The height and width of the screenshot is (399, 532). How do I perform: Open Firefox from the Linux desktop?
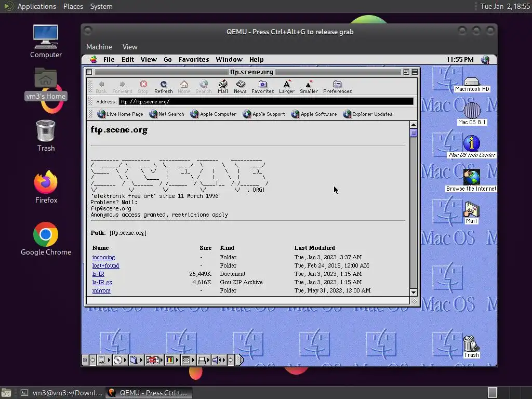46,187
